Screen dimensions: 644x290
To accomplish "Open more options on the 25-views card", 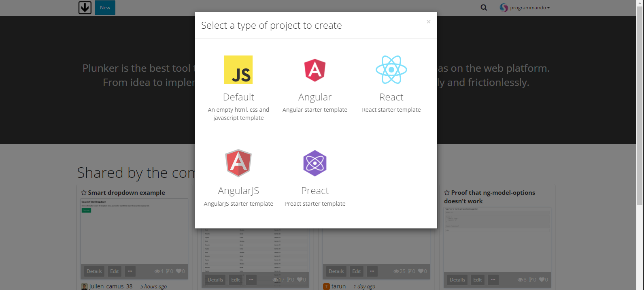I will pyautogui.click(x=372, y=271).
